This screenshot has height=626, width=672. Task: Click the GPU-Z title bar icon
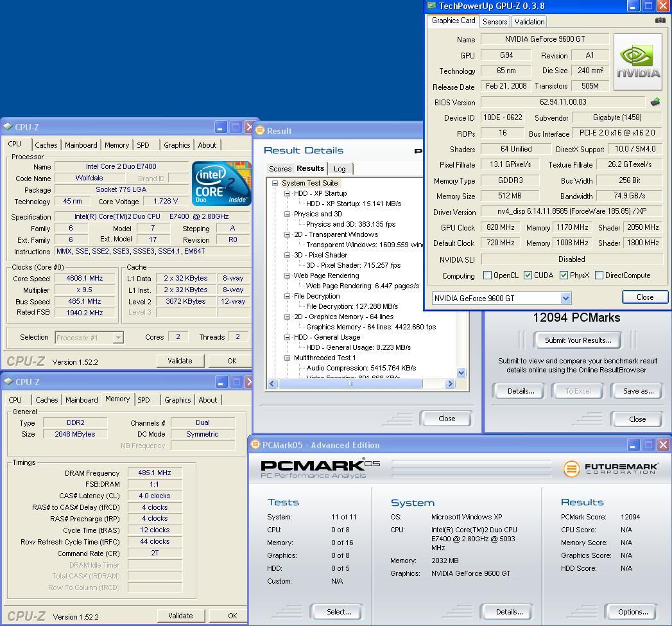point(431,6)
